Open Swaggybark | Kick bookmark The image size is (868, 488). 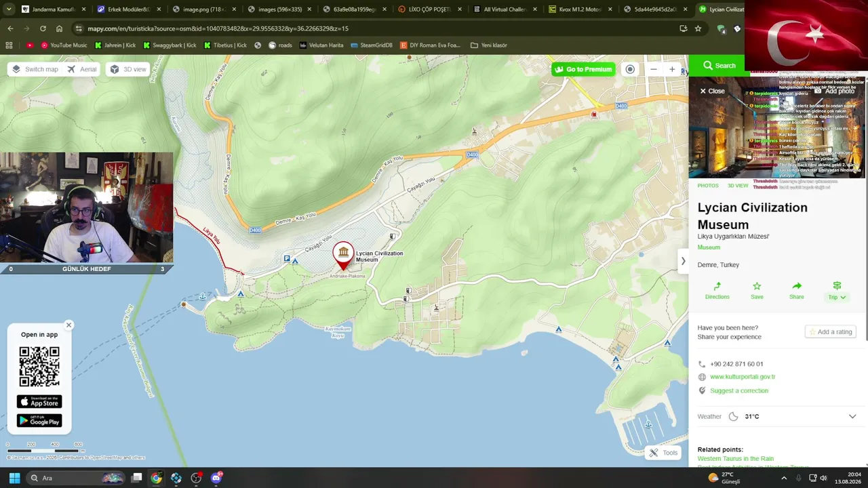tap(170, 45)
